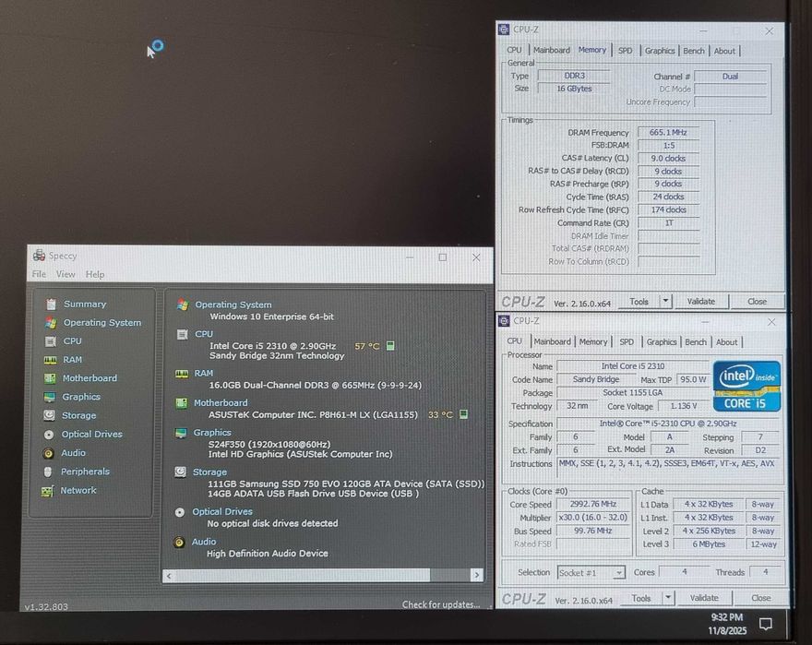Click Samsung SSD 750 EVO storage entry

346,484
